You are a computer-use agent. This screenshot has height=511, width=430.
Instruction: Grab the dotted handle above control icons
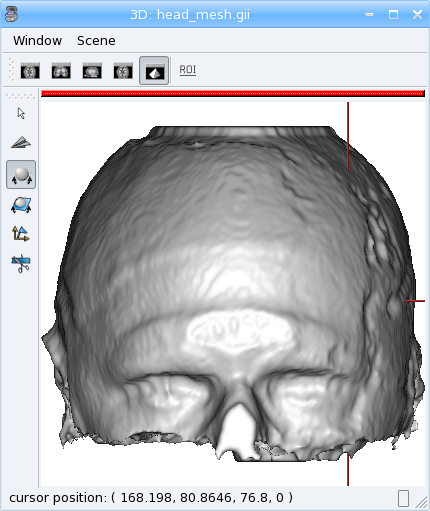click(x=20, y=97)
